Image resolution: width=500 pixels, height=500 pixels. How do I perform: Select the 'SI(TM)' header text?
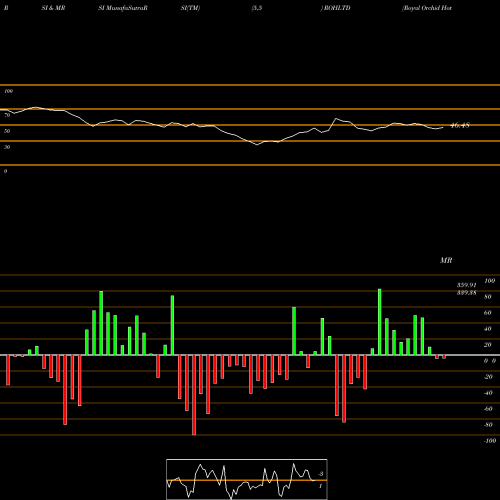coord(190,8)
